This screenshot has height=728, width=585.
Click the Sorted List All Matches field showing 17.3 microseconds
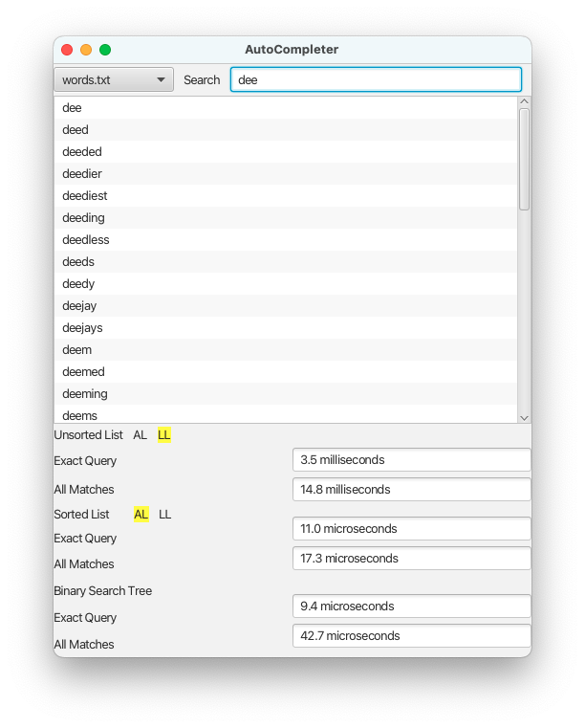click(x=411, y=559)
